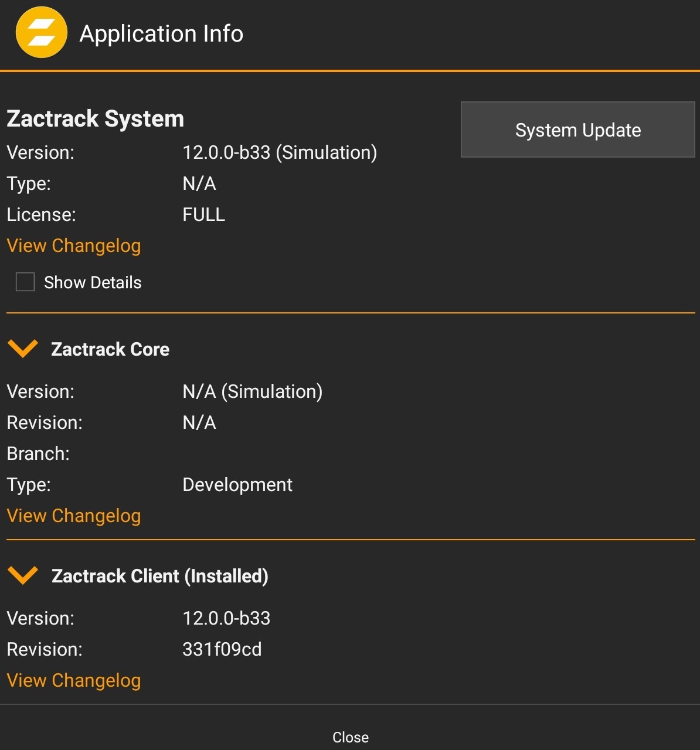Click the Core type value Development
Viewport: 700px width, 750px height.
pos(237,485)
